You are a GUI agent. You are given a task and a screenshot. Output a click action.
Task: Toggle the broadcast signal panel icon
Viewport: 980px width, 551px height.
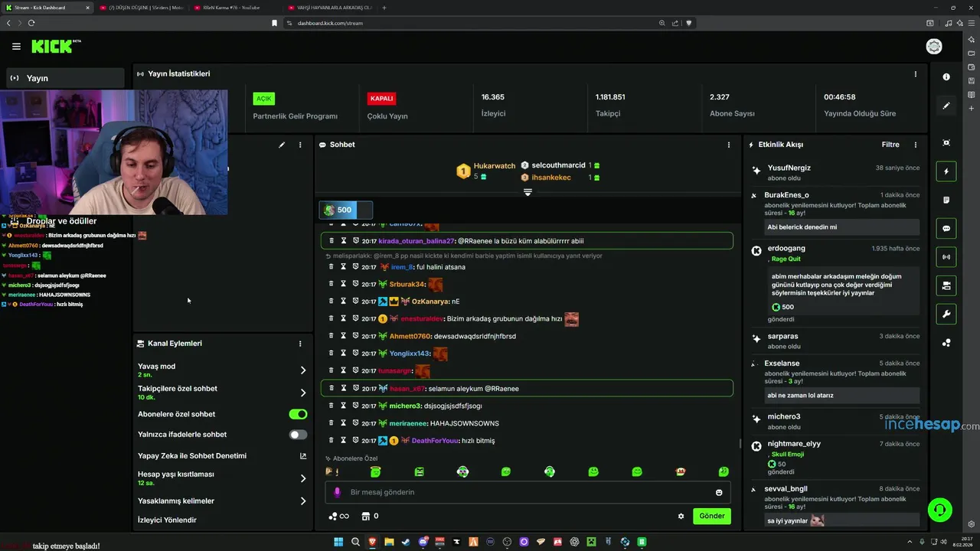tap(946, 257)
